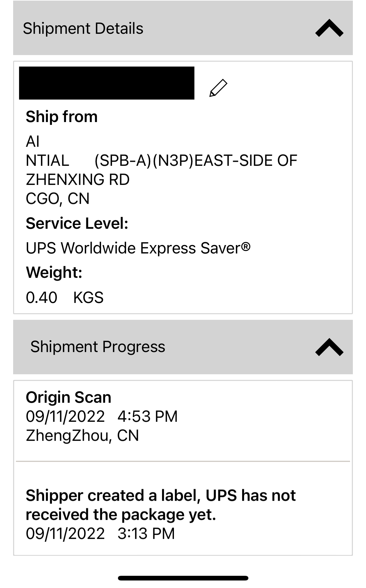Select the Origin Scan status entry
Screen dimensions: 366x588
pos(69,397)
